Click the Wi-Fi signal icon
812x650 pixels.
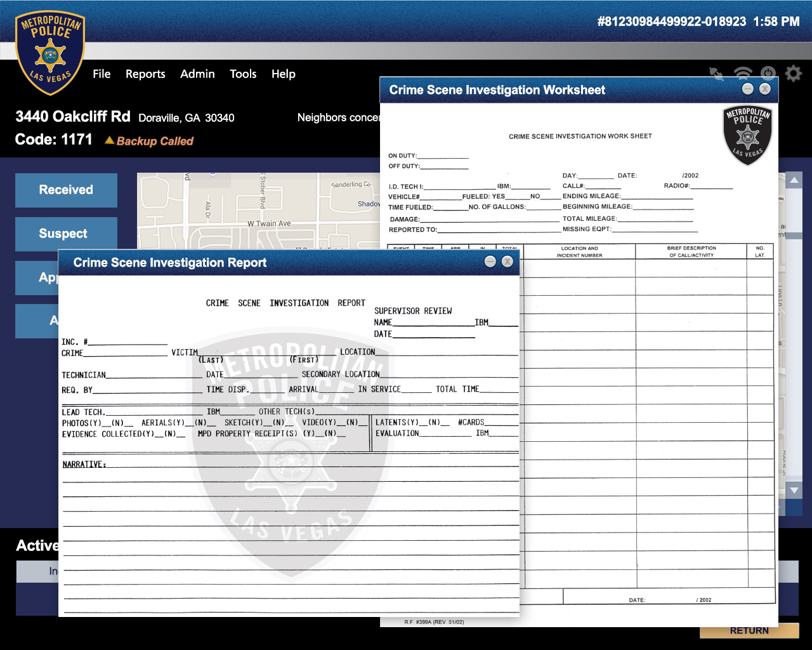pyautogui.click(x=742, y=72)
